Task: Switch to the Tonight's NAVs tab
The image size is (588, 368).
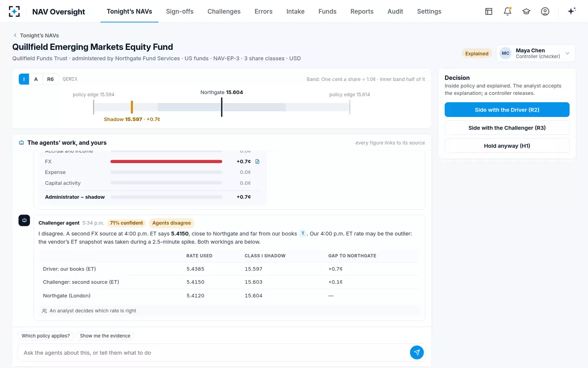Action: click(129, 11)
